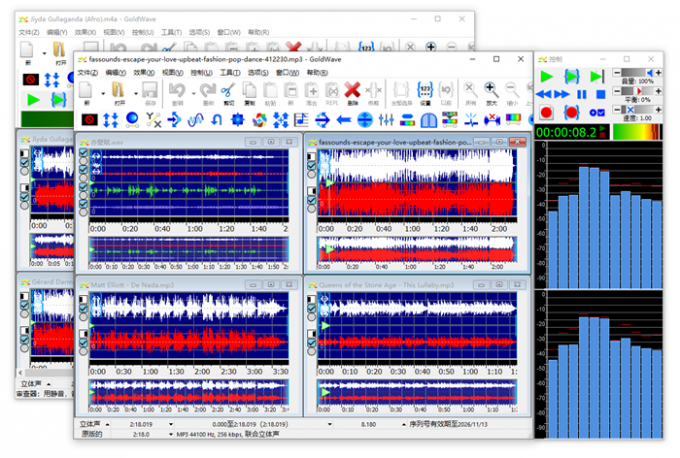
Task: Click the waveform echo effect icon
Action: coord(195,120)
